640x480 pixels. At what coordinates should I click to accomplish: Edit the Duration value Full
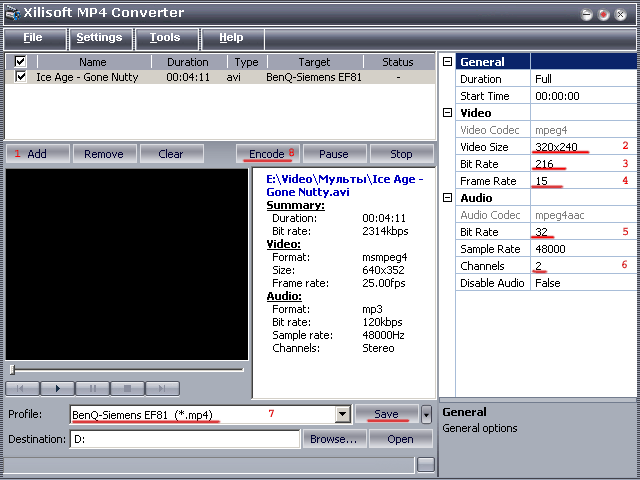[584, 79]
